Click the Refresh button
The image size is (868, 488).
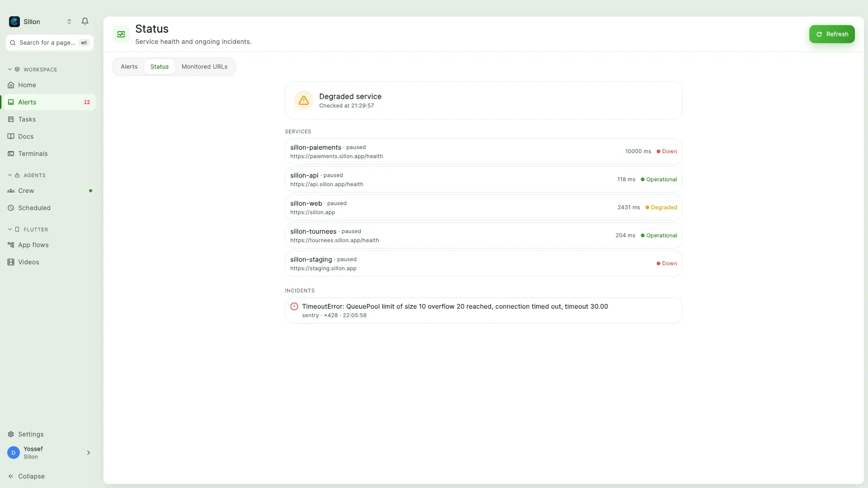832,34
